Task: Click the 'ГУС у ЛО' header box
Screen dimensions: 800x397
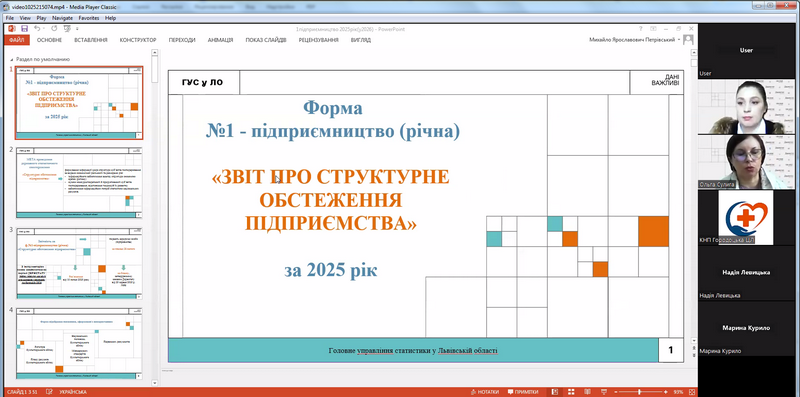Action: (203, 83)
